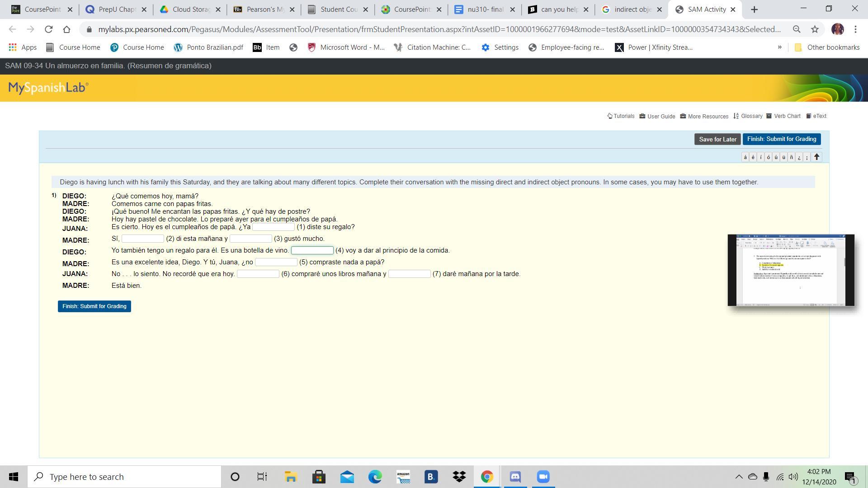Click the picture-in-picture Word document thumbnail
The width and height of the screenshot is (868, 488).
(x=791, y=270)
